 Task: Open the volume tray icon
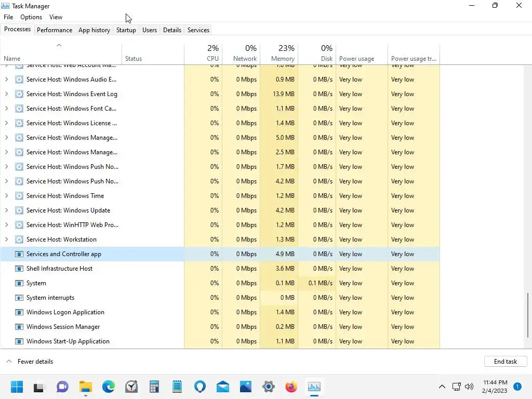[x=469, y=387]
